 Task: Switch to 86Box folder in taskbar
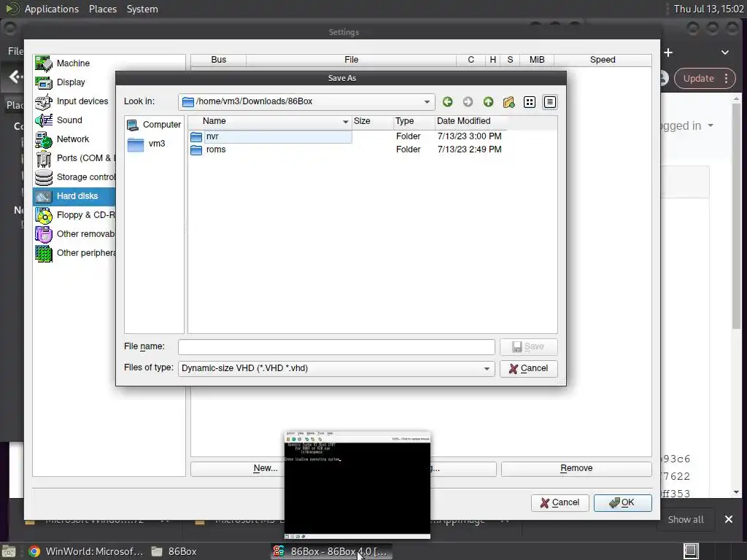pyautogui.click(x=174, y=551)
